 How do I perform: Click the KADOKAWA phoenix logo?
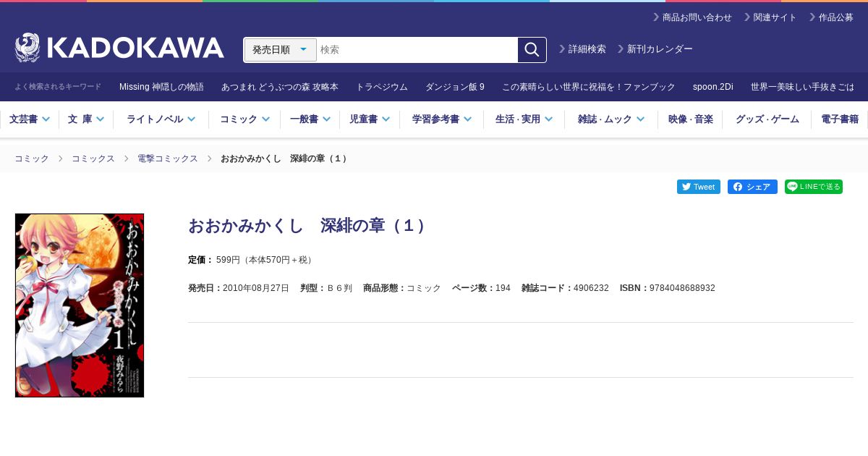119,48
